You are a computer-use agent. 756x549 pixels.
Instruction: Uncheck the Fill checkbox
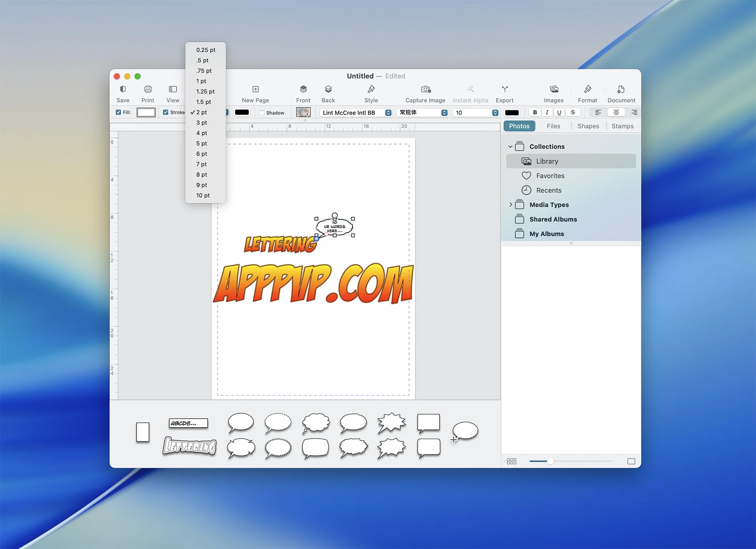click(118, 113)
